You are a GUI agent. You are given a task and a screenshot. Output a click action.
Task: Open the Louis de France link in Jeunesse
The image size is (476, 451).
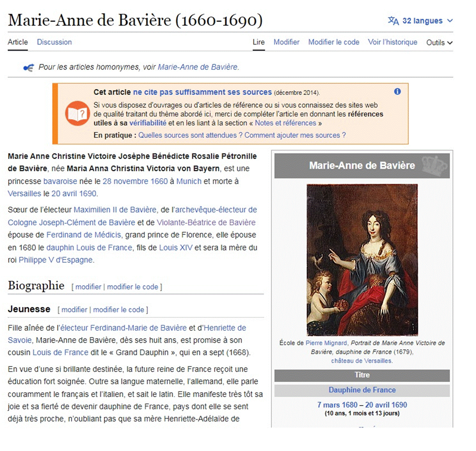click(x=60, y=352)
